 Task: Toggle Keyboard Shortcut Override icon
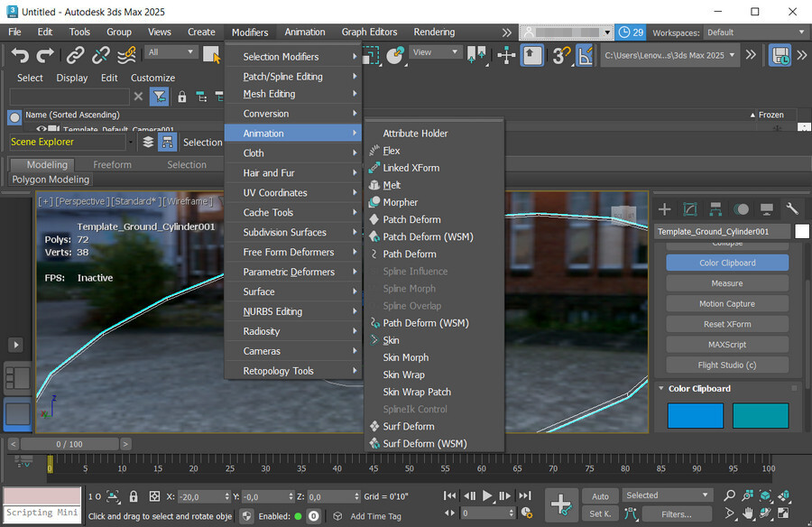(531, 55)
